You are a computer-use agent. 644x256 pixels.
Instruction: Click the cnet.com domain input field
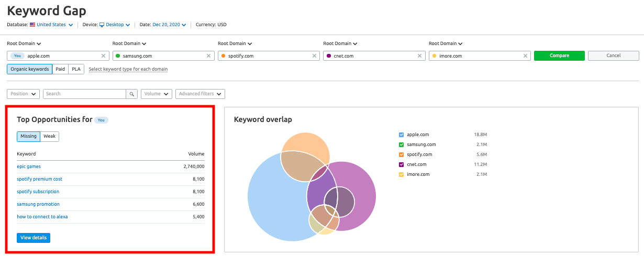click(373, 55)
